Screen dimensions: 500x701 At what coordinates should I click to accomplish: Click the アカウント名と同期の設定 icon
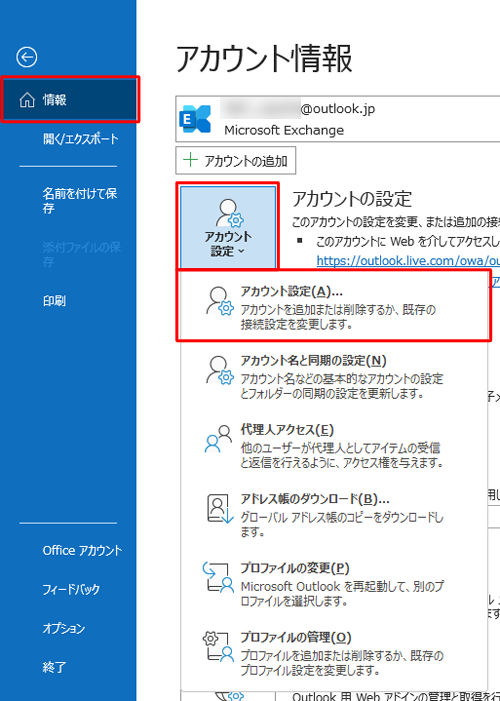click(220, 370)
